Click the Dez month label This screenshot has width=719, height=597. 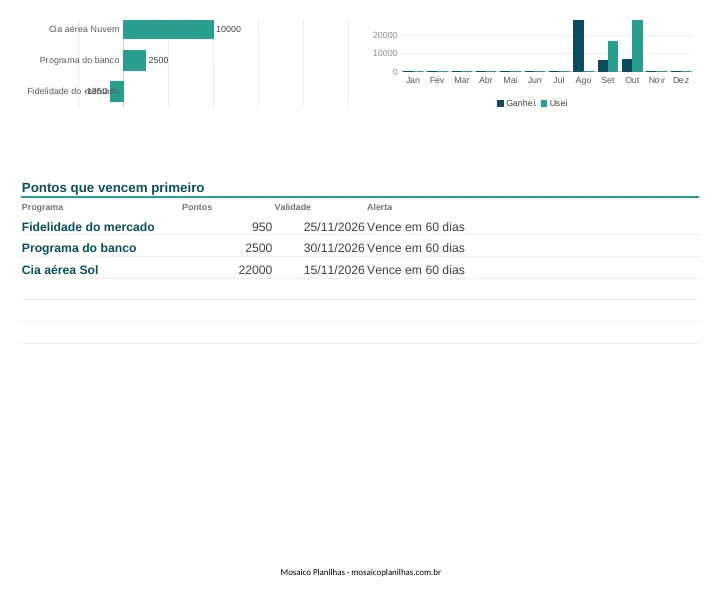pyautogui.click(x=681, y=80)
